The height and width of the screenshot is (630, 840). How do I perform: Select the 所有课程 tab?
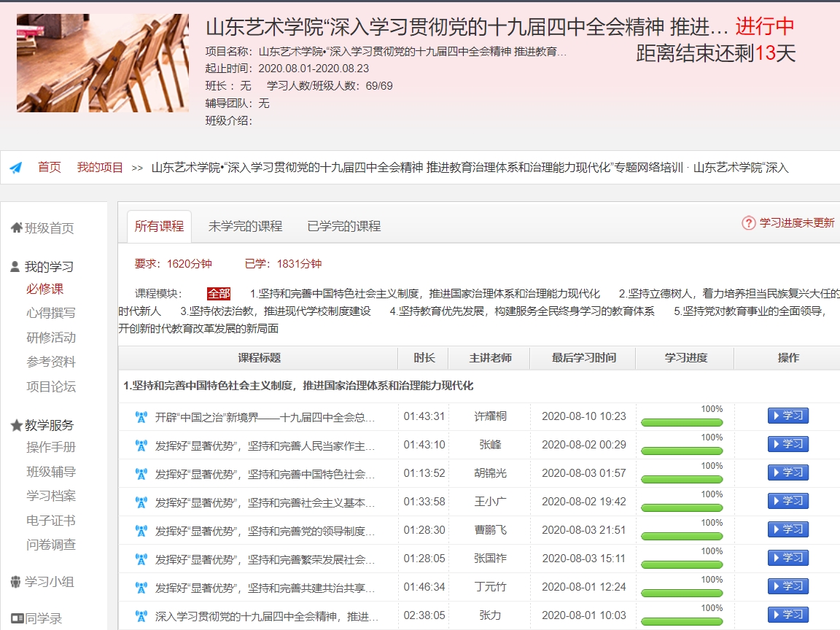159,226
